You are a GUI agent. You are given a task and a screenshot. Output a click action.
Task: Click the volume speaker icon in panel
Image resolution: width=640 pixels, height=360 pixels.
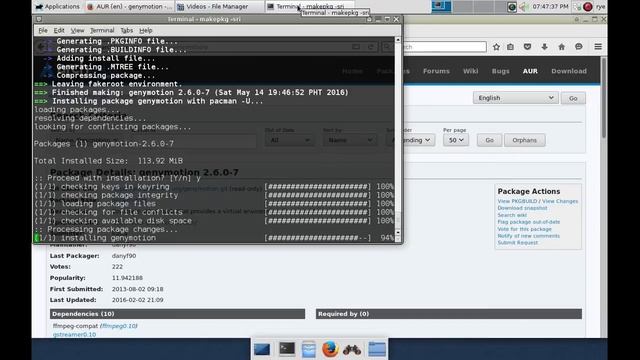coord(523,7)
